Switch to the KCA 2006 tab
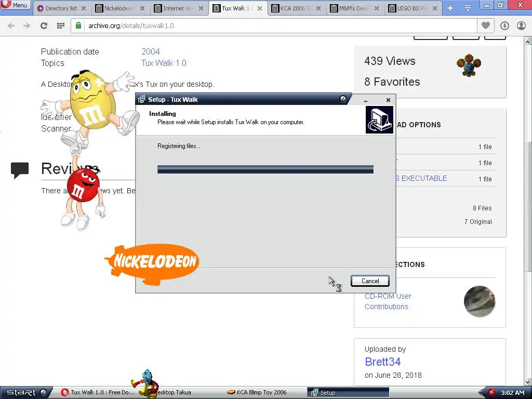This screenshot has height=399, width=532. click(x=295, y=8)
